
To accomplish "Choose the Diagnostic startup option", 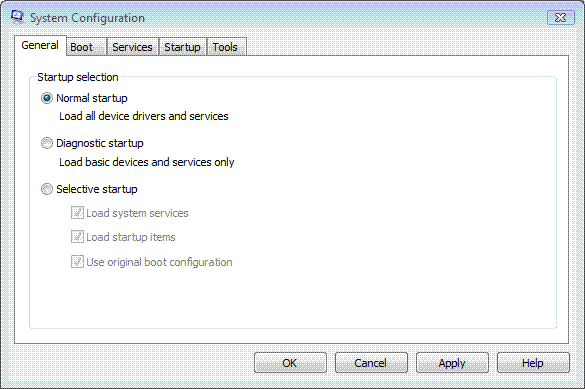I will (x=47, y=143).
